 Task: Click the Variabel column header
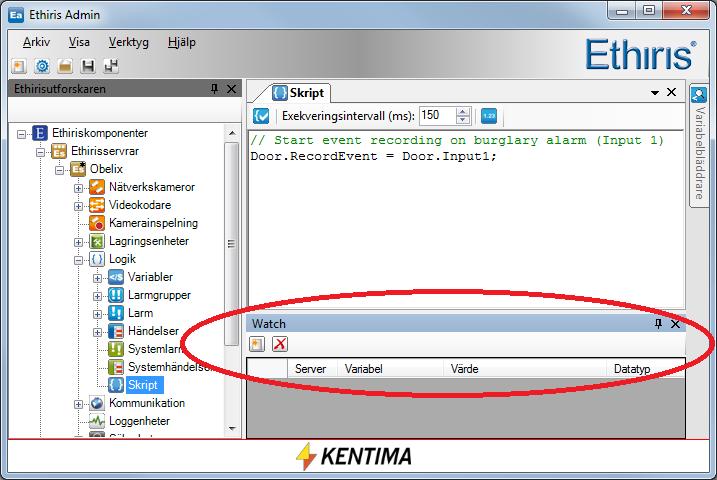click(x=390, y=369)
